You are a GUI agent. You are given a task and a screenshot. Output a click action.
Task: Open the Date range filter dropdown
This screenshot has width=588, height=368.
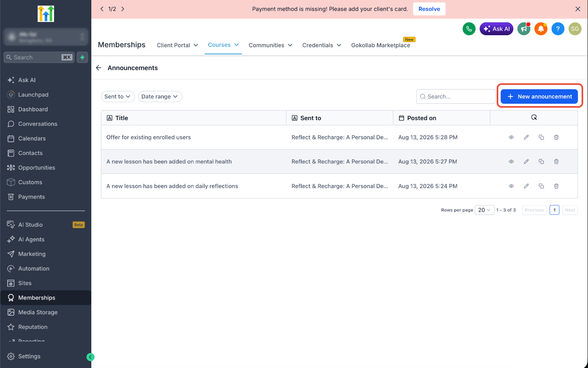point(160,97)
